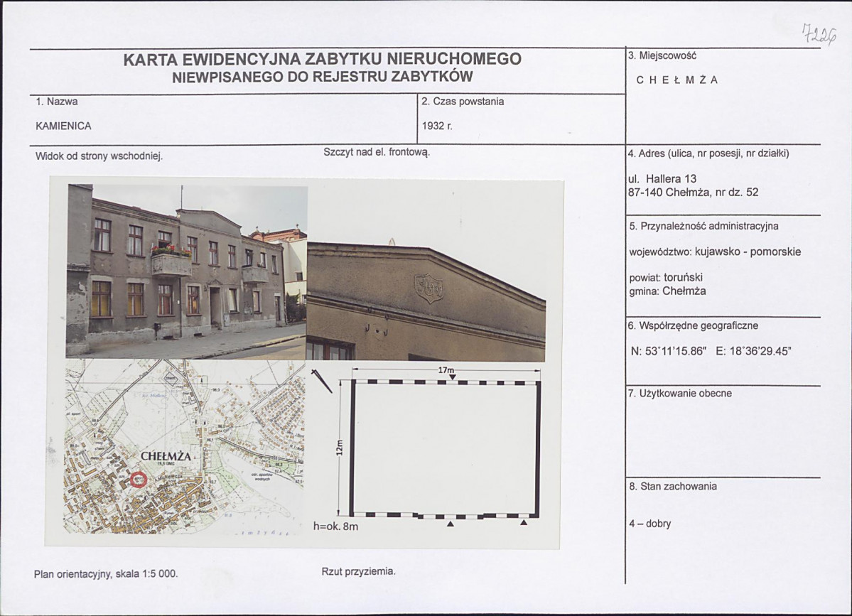Select '6. Współrzędne geograficzne' label
The height and width of the screenshot is (616, 852).
(694, 326)
